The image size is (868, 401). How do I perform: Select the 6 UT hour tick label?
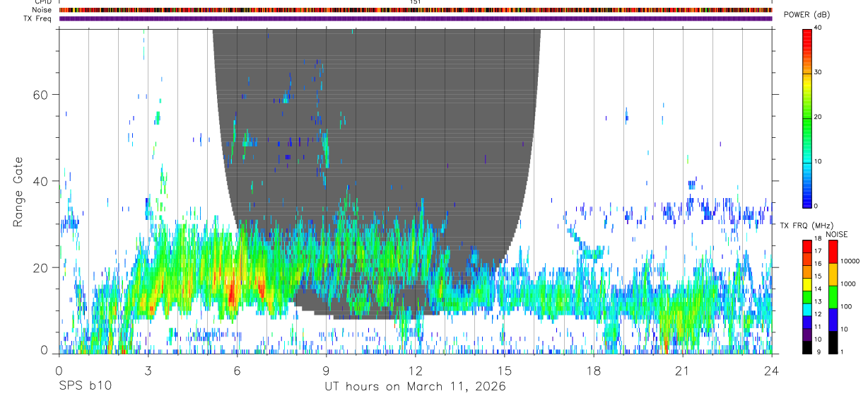[237, 370]
